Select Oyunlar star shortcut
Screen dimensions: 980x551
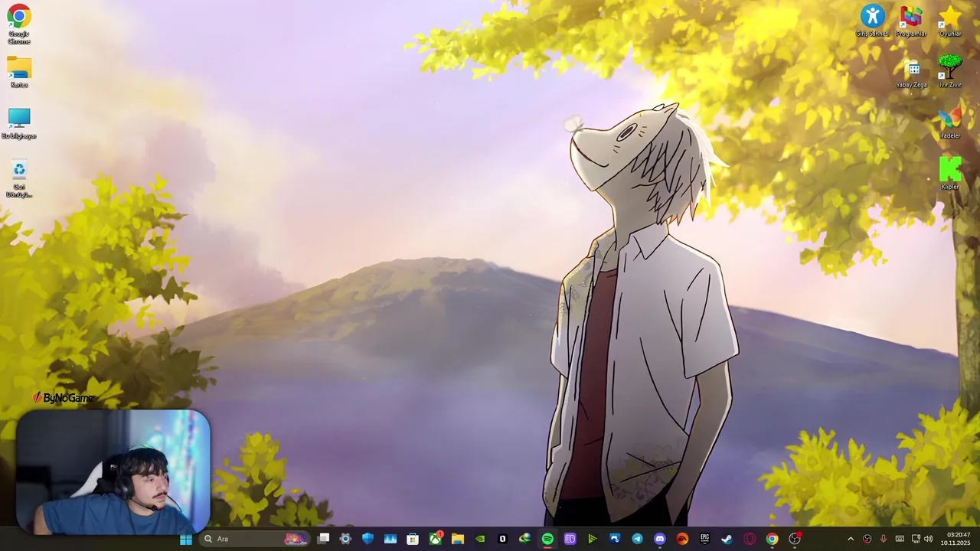click(x=950, y=21)
